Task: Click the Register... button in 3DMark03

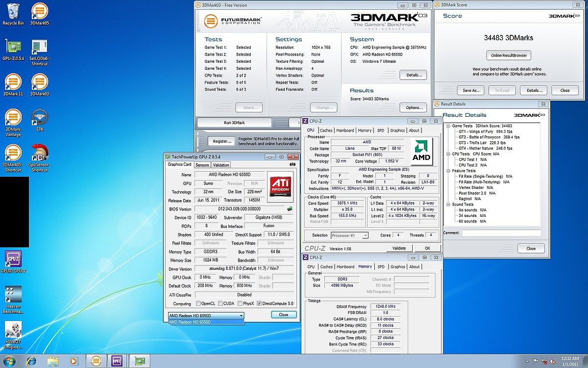Action: pyautogui.click(x=221, y=141)
